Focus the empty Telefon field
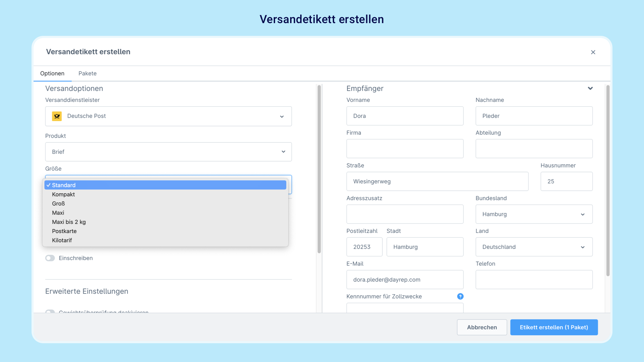This screenshot has width=644, height=362. (534, 280)
